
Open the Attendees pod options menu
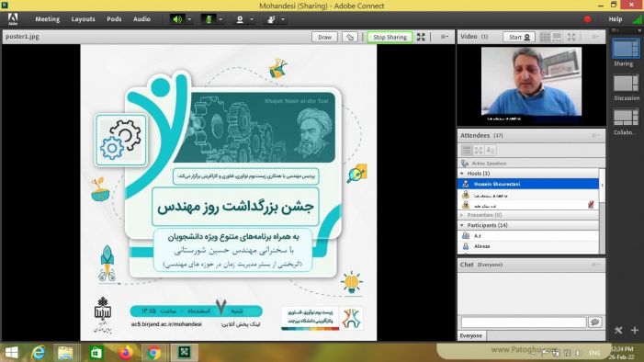click(595, 135)
